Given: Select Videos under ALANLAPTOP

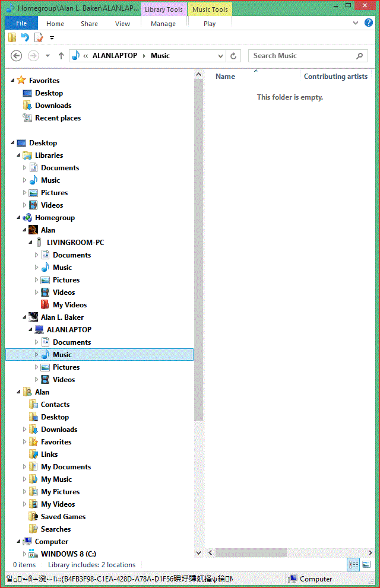Looking at the screenshot, I should [64, 380].
